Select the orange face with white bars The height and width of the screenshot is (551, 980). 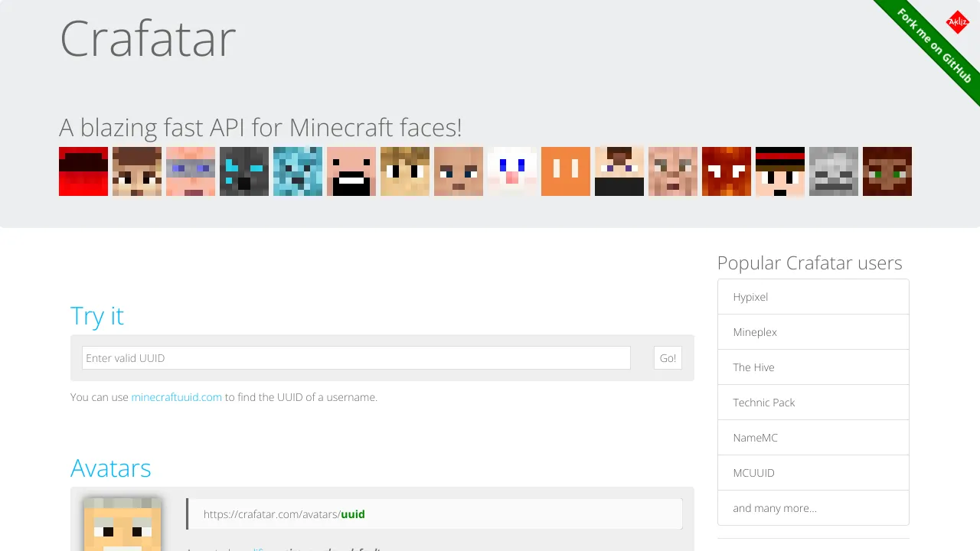[566, 171]
